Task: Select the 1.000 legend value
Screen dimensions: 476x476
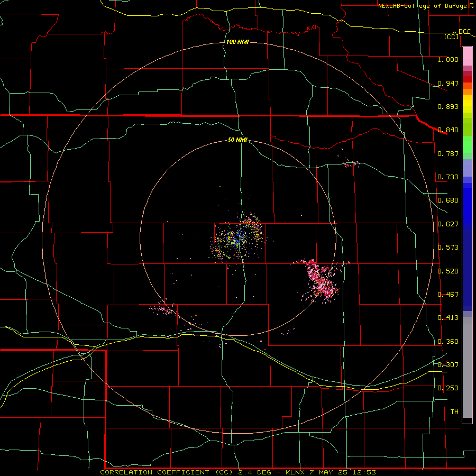Action: click(x=448, y=59)
